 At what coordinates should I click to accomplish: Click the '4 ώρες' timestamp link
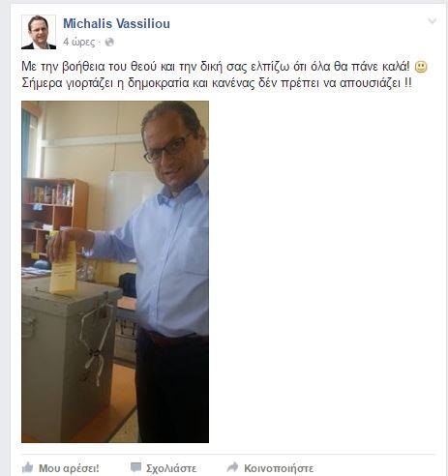(x=79, y=42)
